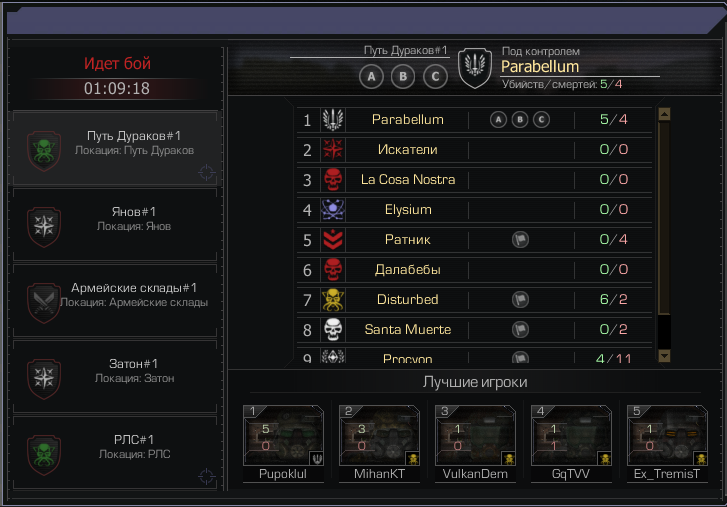The width and height of the screenshot is (727, 507).
Task: Select capture point C in header
Action: click(x=435, y=76)
